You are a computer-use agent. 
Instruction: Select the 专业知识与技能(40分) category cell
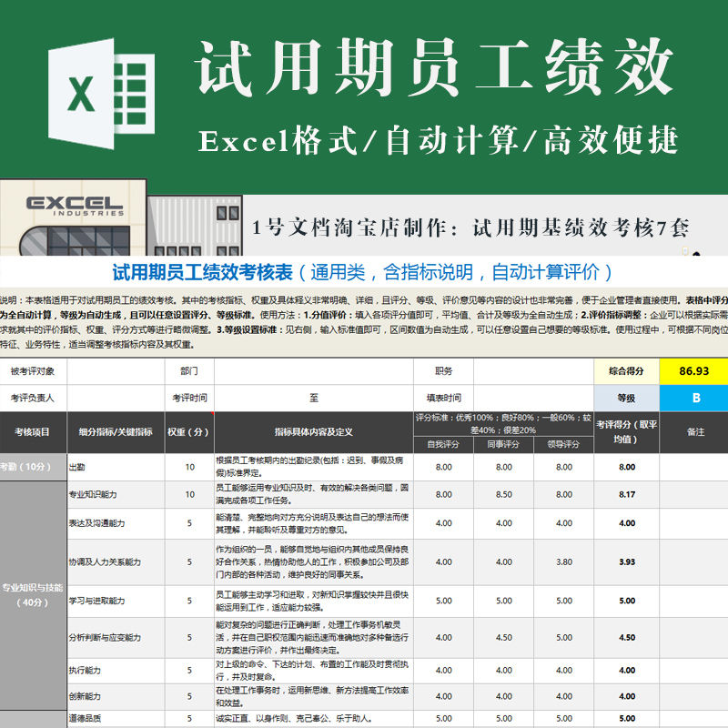(x=33, y=595)
